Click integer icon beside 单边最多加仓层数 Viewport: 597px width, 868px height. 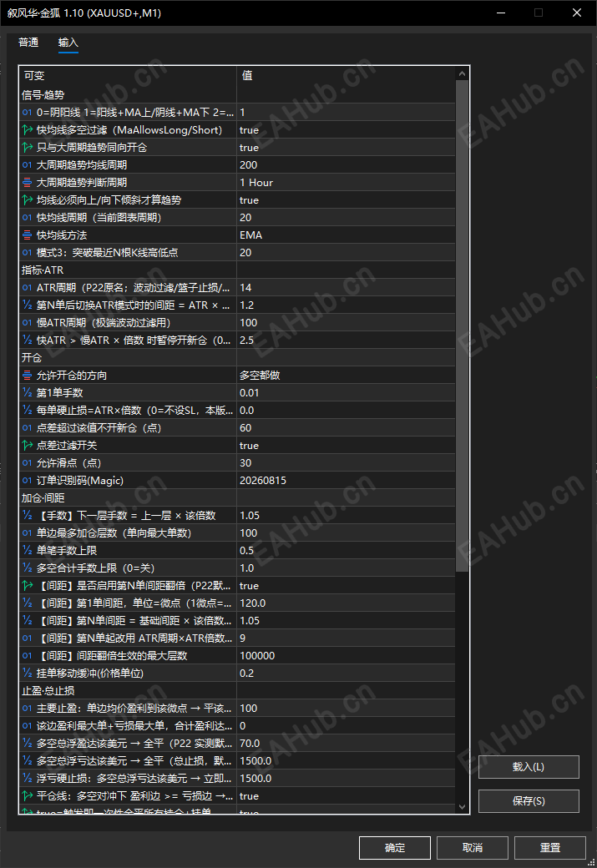[x=27, y=533]
